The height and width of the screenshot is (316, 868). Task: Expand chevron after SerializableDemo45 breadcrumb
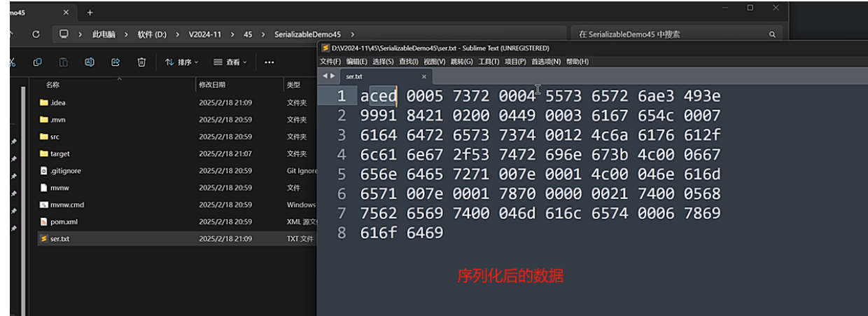[x=352, y=34]
